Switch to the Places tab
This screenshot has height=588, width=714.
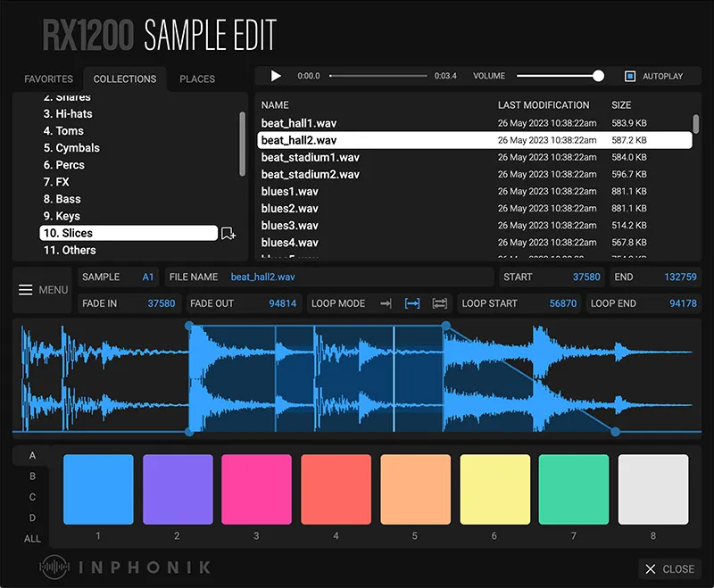197,79
